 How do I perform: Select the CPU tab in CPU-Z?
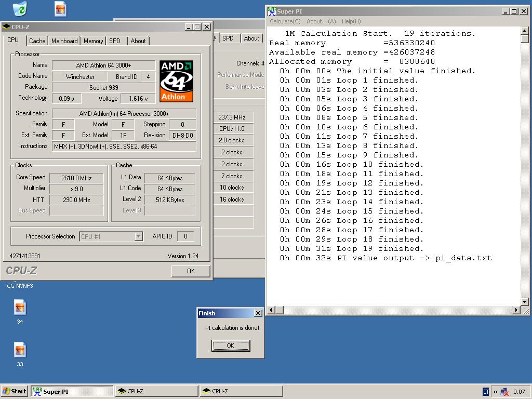click(x=13, y=39)
